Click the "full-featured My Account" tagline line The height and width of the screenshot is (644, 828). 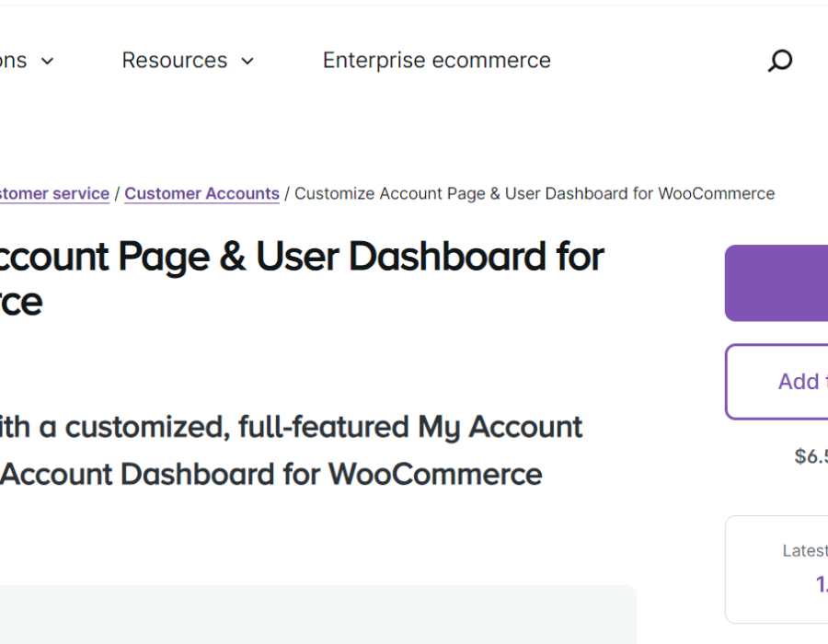[291, 427]
